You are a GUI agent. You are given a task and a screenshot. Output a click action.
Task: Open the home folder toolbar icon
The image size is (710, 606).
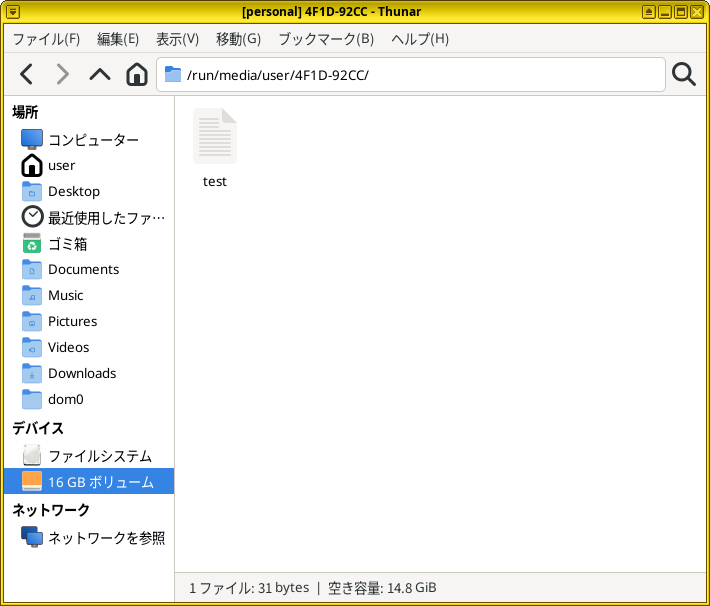(137, 74)
